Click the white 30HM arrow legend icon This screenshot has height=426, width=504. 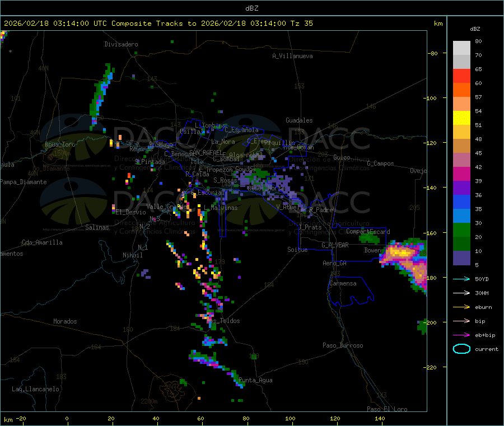click(x=461, y=293)
